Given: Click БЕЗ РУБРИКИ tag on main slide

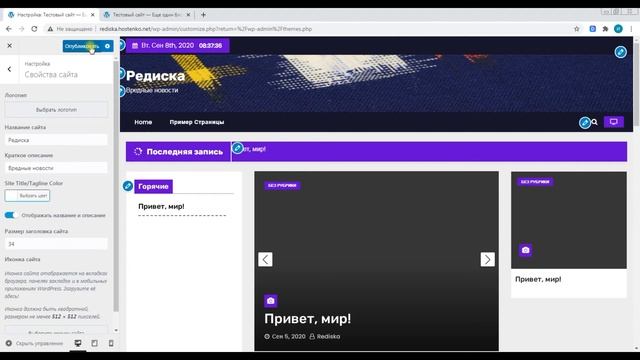Looking at the screenshot, I should click(282, 185).
